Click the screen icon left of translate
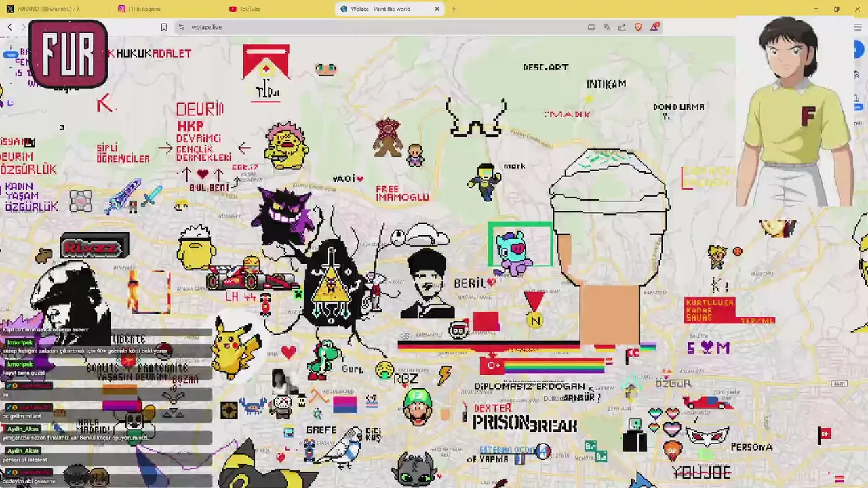Screen dimensions: 868x488 [591, 27]
